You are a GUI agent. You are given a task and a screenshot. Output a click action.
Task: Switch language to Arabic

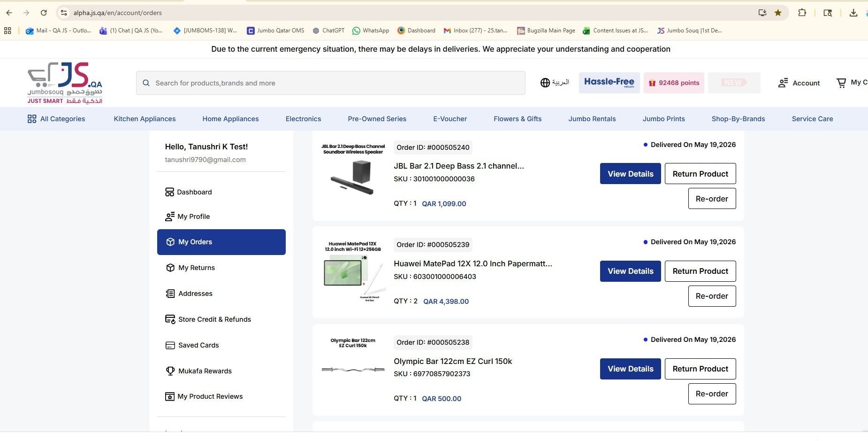(x=555, y=83)
